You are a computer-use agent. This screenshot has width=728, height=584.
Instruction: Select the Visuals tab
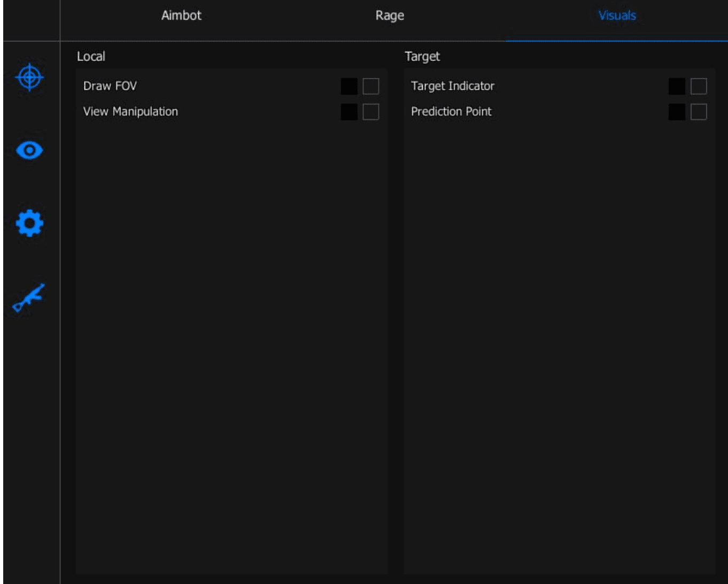[x=617, y=16]
